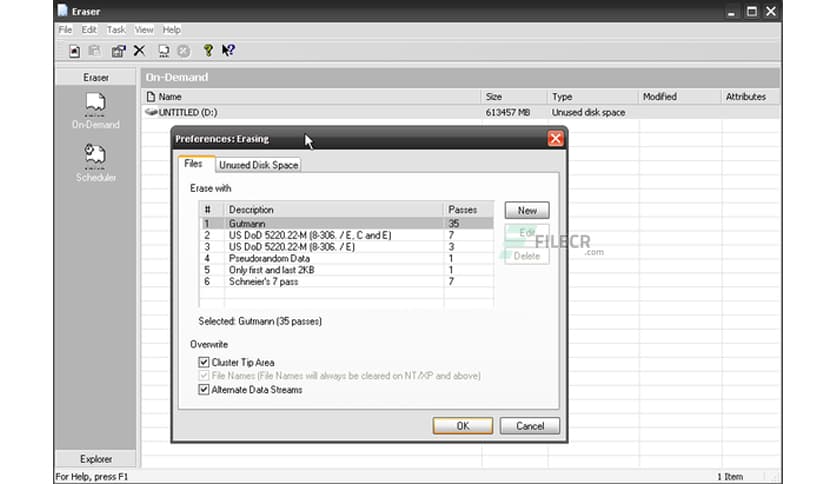This screenshot has width=836, height=484.
Task: Click the greyed paste toolbar icon
Action: point(94,51)
